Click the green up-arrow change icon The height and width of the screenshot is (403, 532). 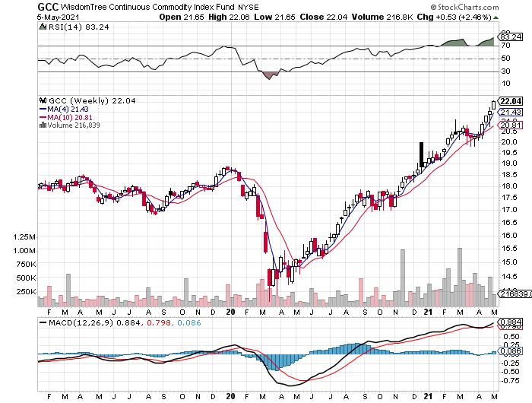click(x=496, y=17)
